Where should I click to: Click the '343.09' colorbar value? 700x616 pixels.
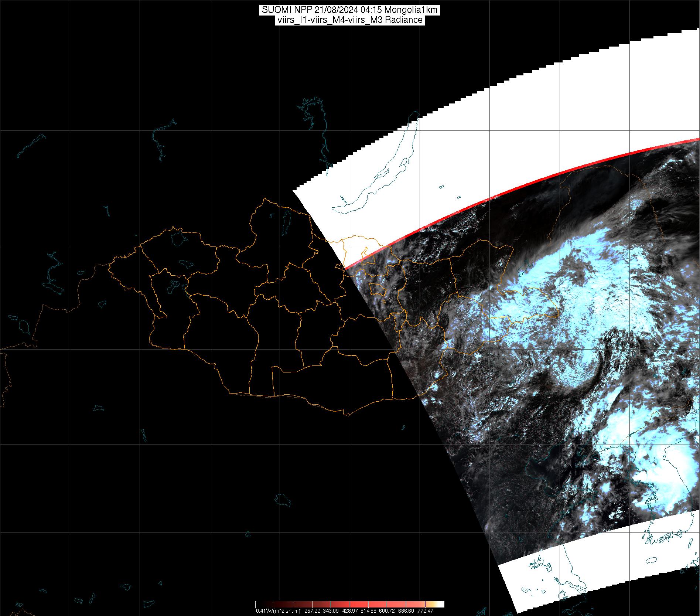(330, 611)
